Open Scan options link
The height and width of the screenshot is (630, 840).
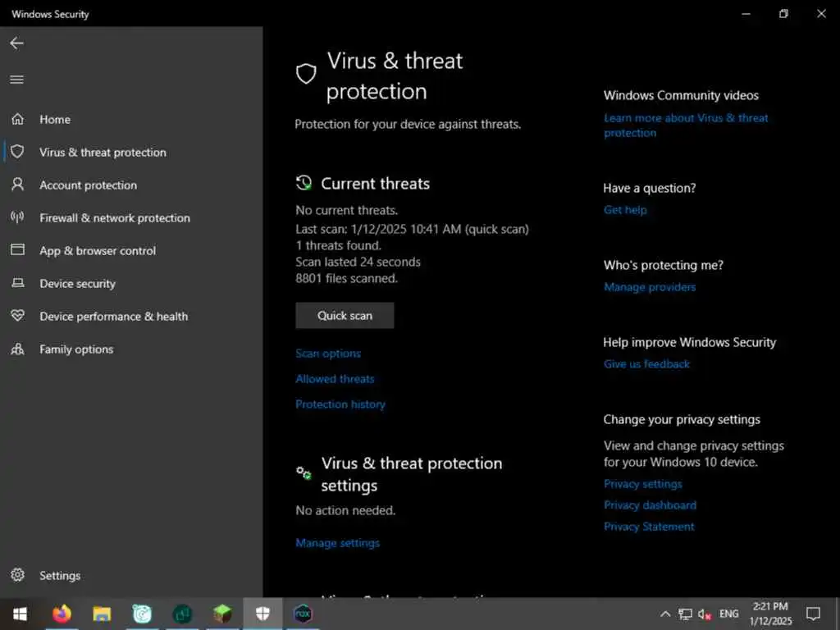(x=328, y=354)
